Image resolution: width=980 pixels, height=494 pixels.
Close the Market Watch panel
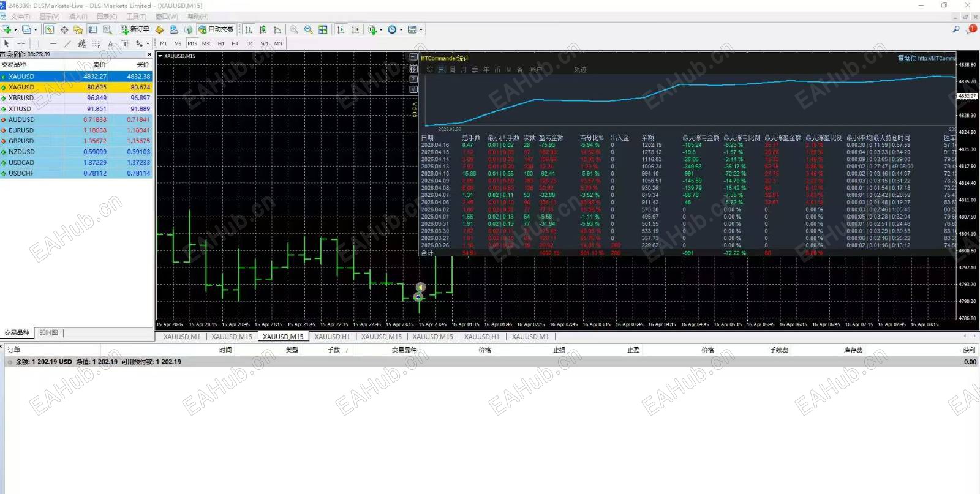click(x=149, y=54)
